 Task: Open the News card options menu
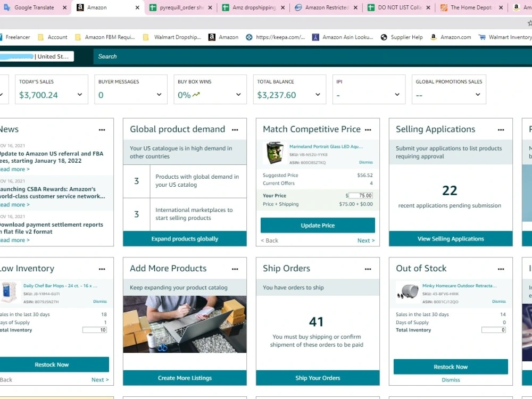click(102, 130)
